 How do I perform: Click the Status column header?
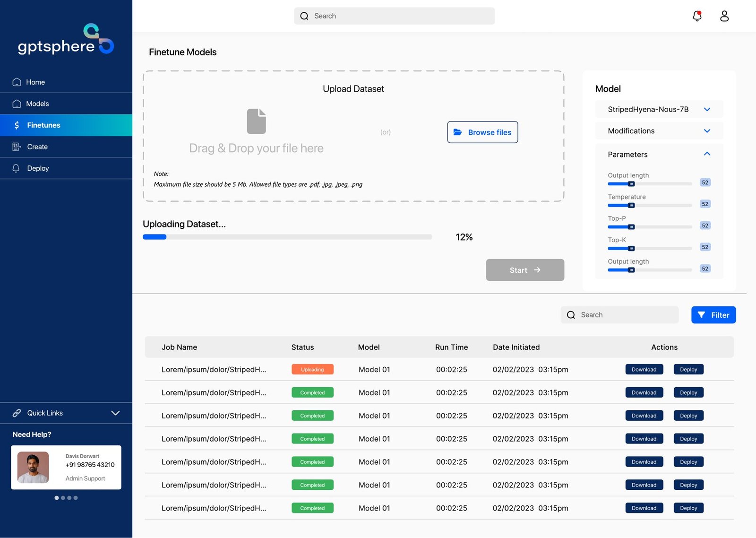coord(302,347)
